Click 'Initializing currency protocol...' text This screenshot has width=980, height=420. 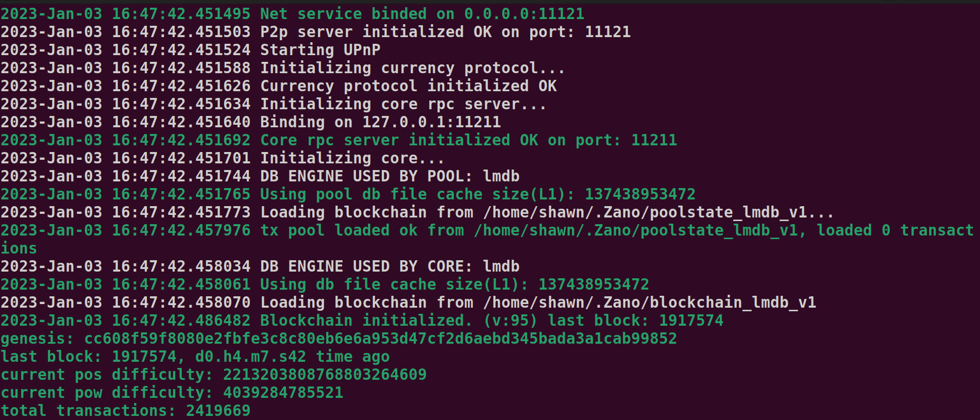pyautogui.click(x=412, y=68)
